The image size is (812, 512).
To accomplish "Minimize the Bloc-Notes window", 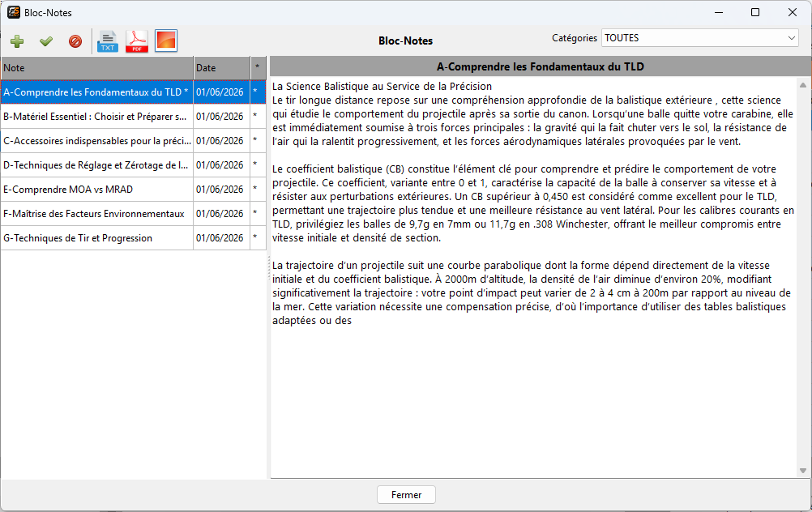I will tap(719, 12).
